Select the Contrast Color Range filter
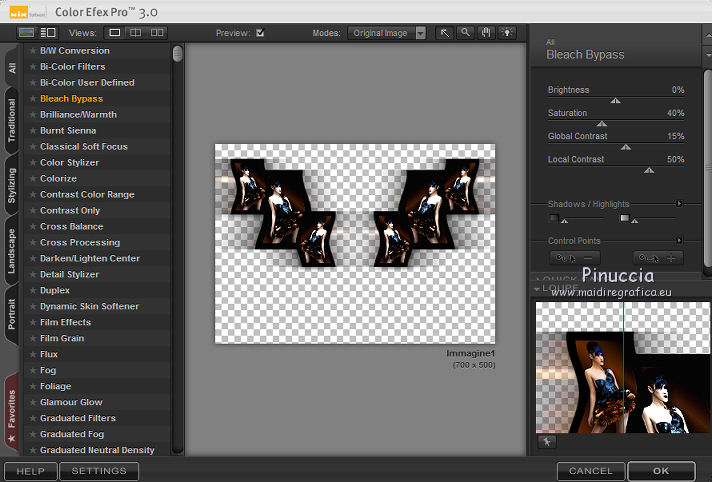 [87, 194]
